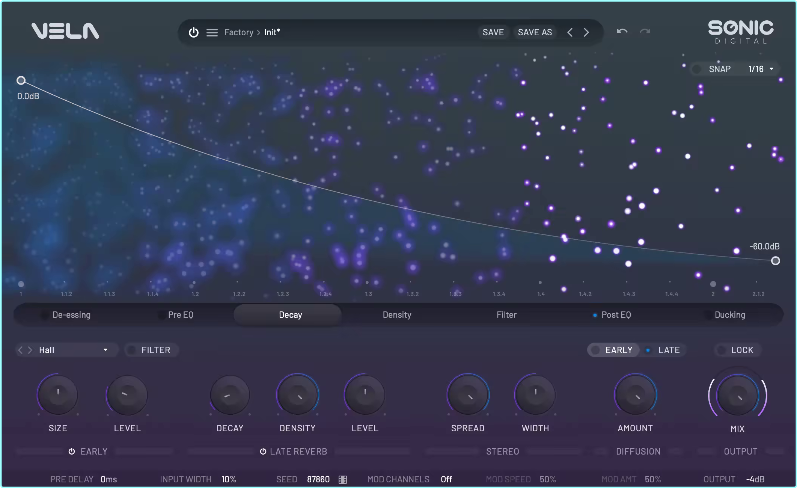Toggle Ducking enable dot
The height and width of the screenshot is (488, 797).
click(708, 315)
